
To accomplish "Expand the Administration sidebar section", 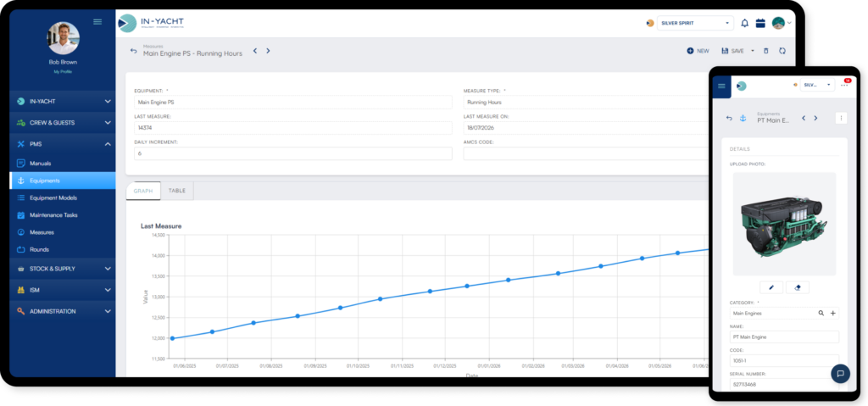I will click(63, 311).
